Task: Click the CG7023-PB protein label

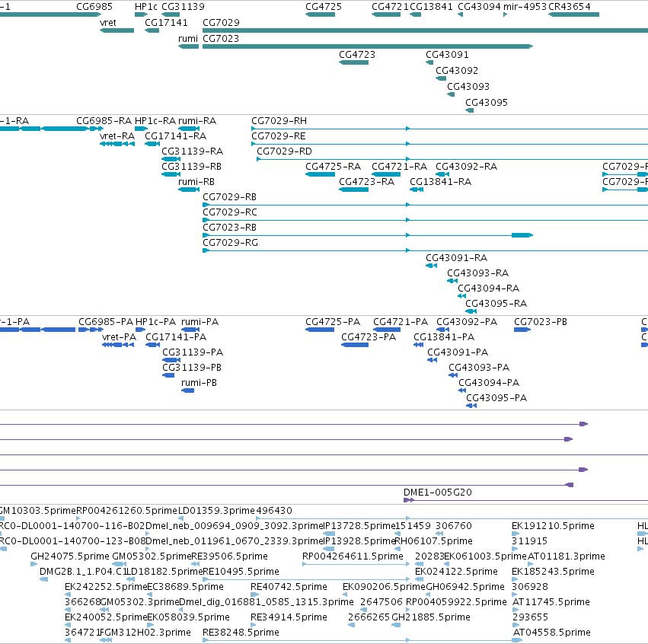Action: [x=541, y=322]
